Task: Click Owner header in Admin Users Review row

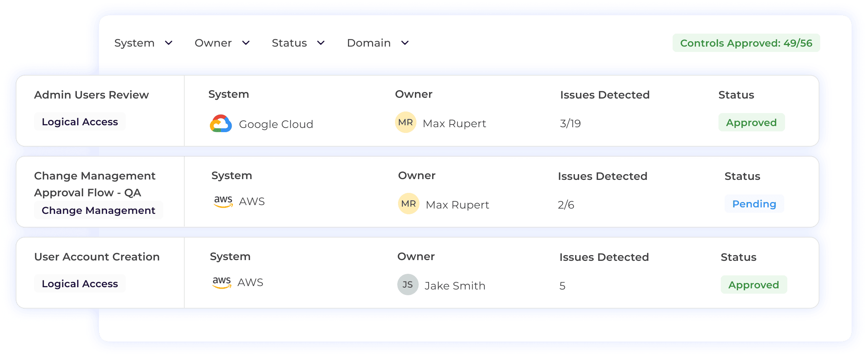Action: [414, 94]
